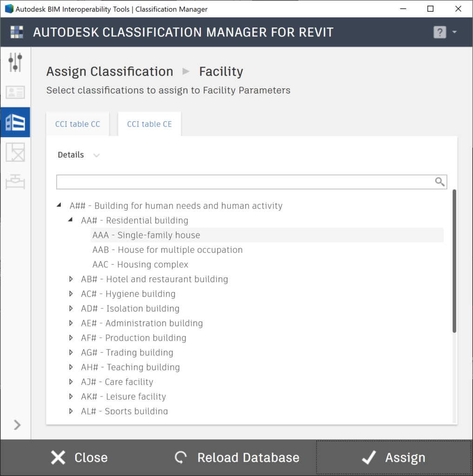
Task: Select AAB - House for multiple occupation
Action: [168, 250]
